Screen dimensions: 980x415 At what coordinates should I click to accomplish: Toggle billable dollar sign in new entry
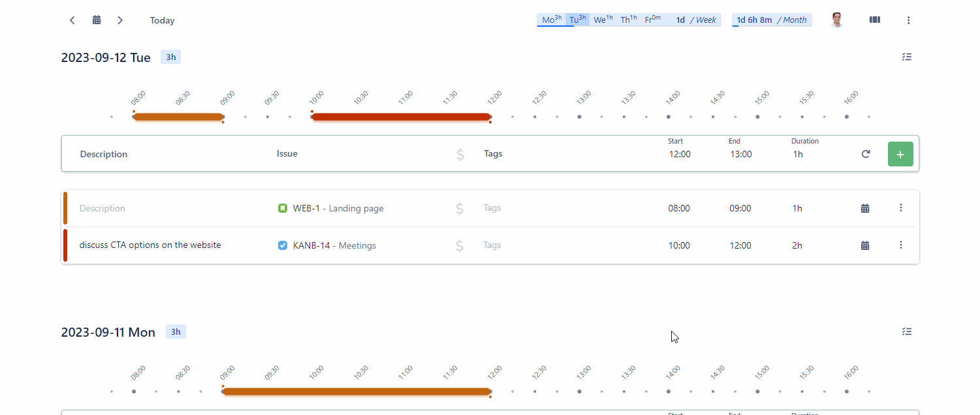(x=460, y=155)
